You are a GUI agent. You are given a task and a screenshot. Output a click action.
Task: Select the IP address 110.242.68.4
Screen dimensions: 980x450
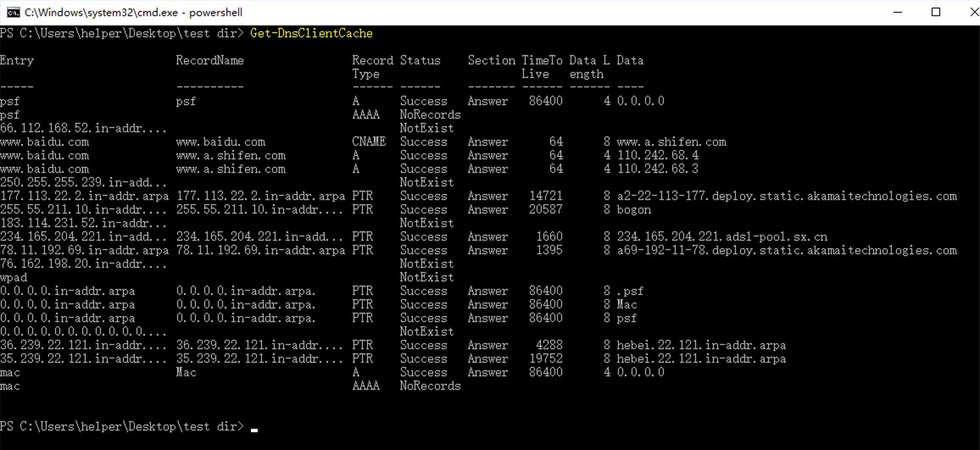coord(657,156)
